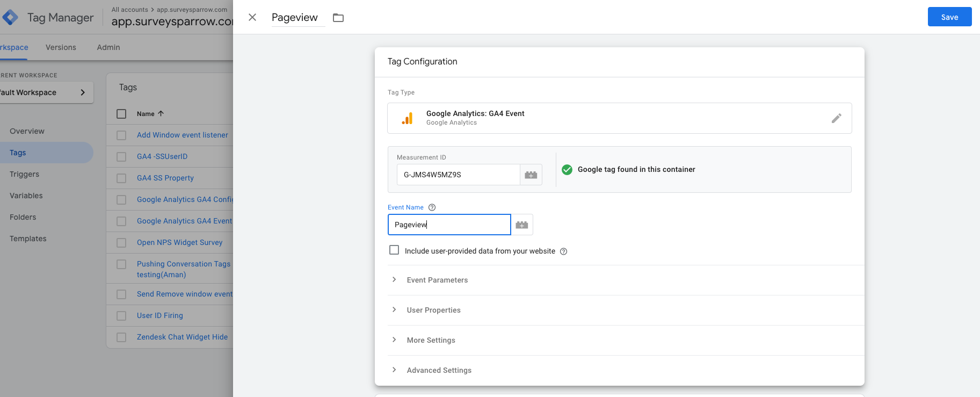Screen dimensions: 980x397
Task: Switch to the Versions tab
Action: 61,47
